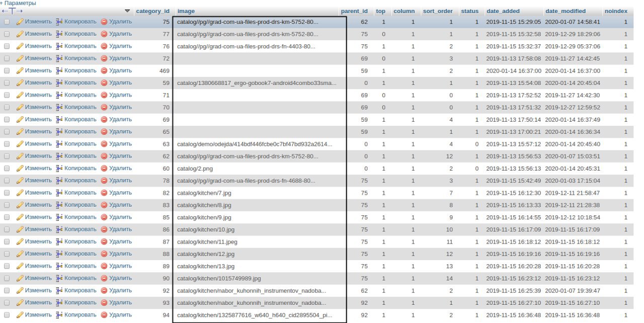Sort by the date_added column header
644x323 pixels.
[503, 11]
